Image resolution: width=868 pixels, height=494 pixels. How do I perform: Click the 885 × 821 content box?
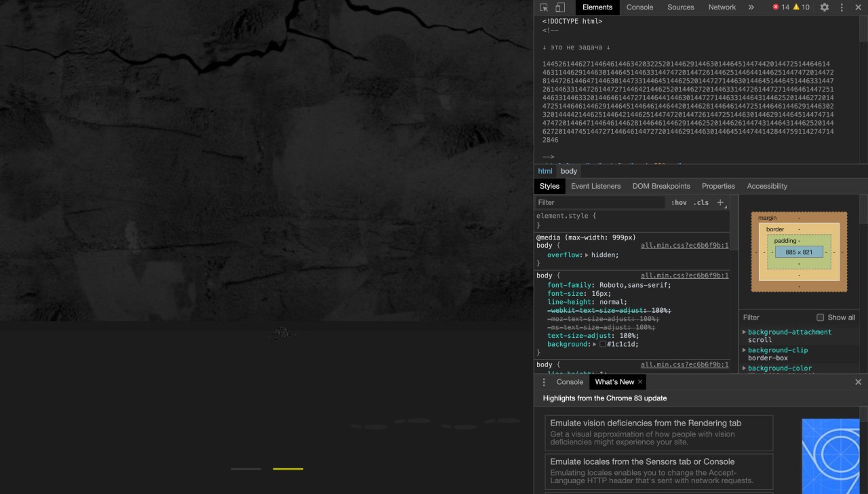799,252
